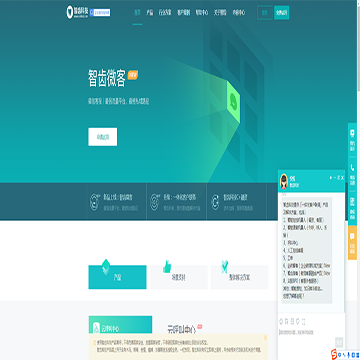The width and height of the screenshot is (360, 360).
Task: Open the second feature strip announcement title
Action: [x=180, y=198]
